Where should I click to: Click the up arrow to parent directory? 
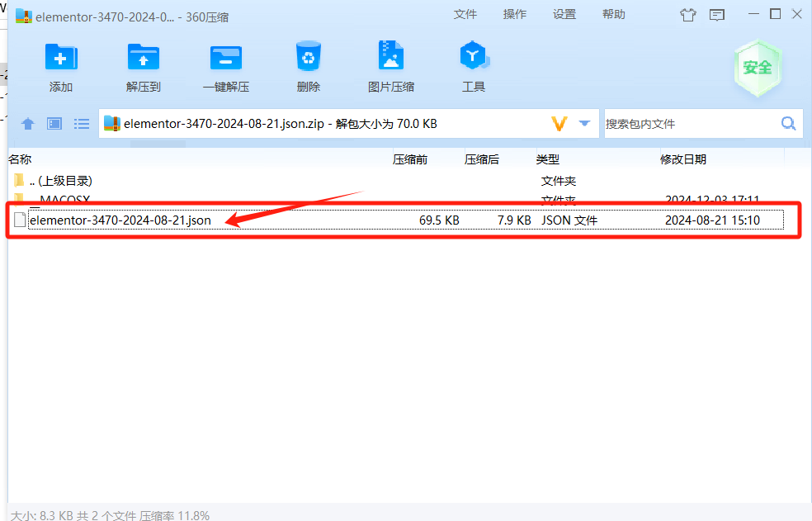[x=27, y=123]
